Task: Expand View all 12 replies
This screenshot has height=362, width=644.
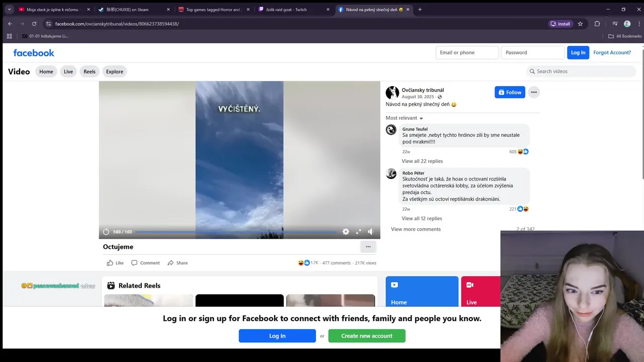Action: pyautogui.click(x=422, y=219)
